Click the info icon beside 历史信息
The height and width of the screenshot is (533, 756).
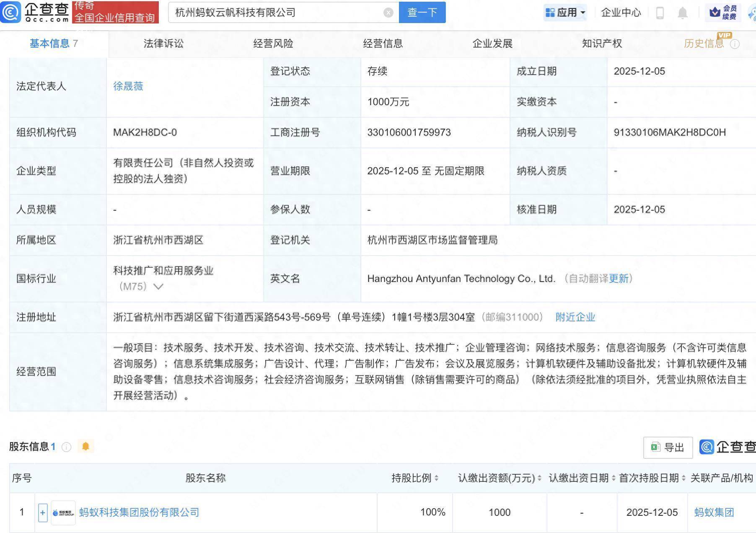735,43
